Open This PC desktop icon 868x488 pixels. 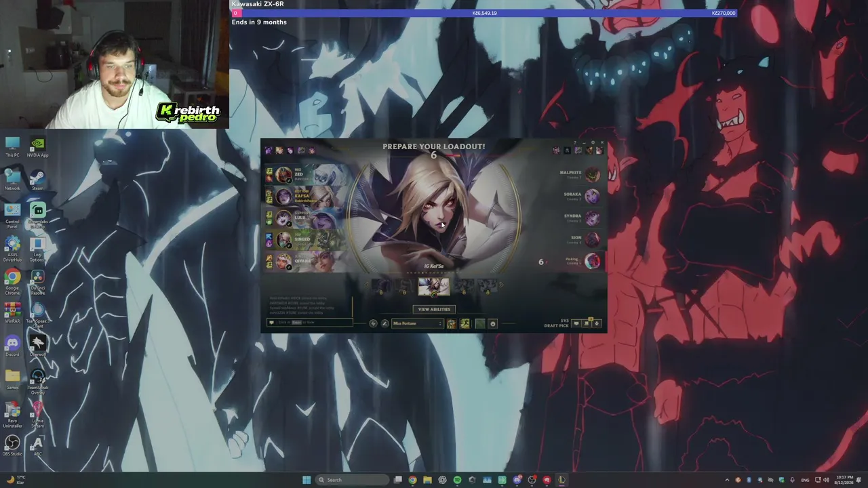(x=12, y=146)
